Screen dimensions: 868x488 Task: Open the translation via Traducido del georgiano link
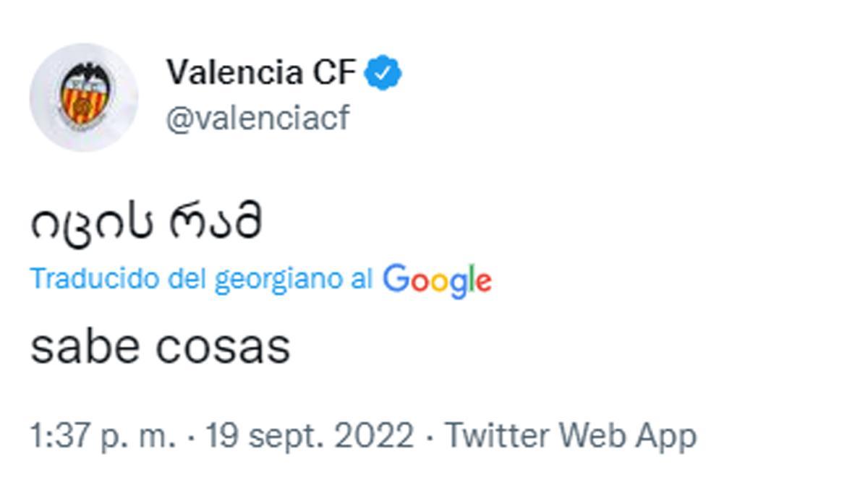[203, 279]
